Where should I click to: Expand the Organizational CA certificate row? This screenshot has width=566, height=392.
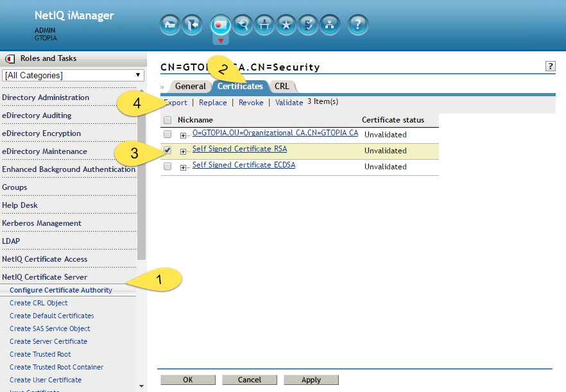(x=184, y=134)
